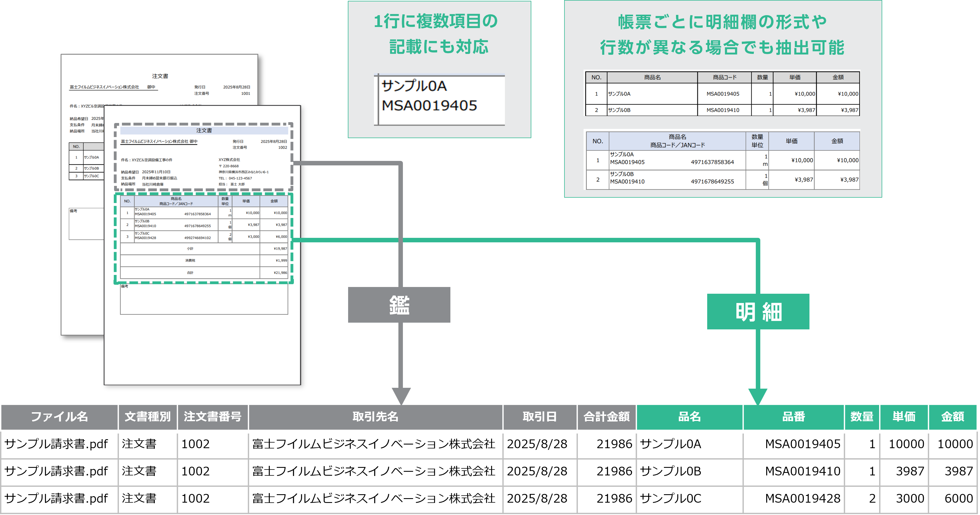Click the サンプル0A MSA0019405 sample cell image

[x=440, y=100]
